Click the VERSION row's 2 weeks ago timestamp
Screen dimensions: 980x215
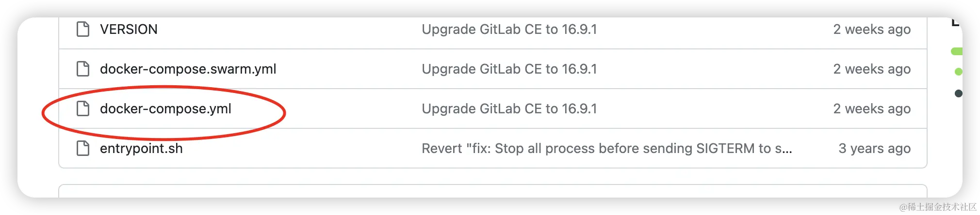872,29
